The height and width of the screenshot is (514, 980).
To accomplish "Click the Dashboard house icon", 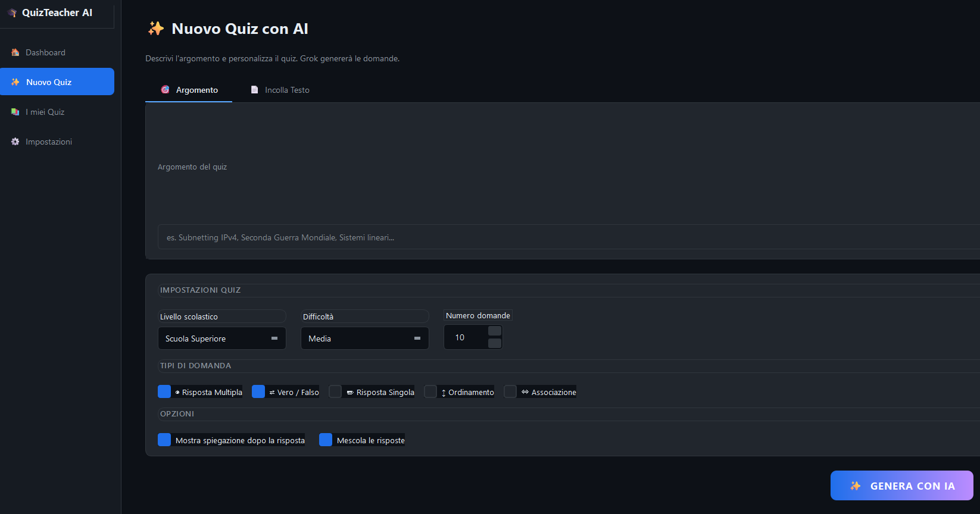I will click(x=15, y=52).
